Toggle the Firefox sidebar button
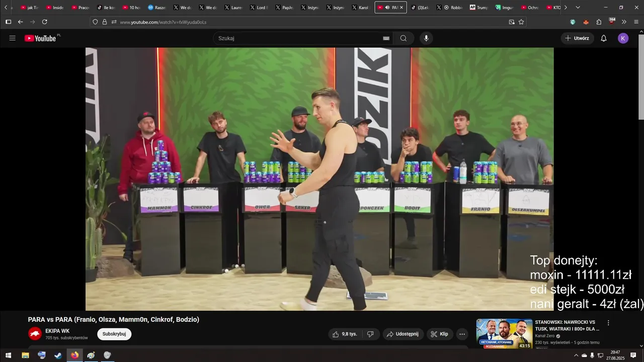The image size is (644, 362). tap(8, 22)
